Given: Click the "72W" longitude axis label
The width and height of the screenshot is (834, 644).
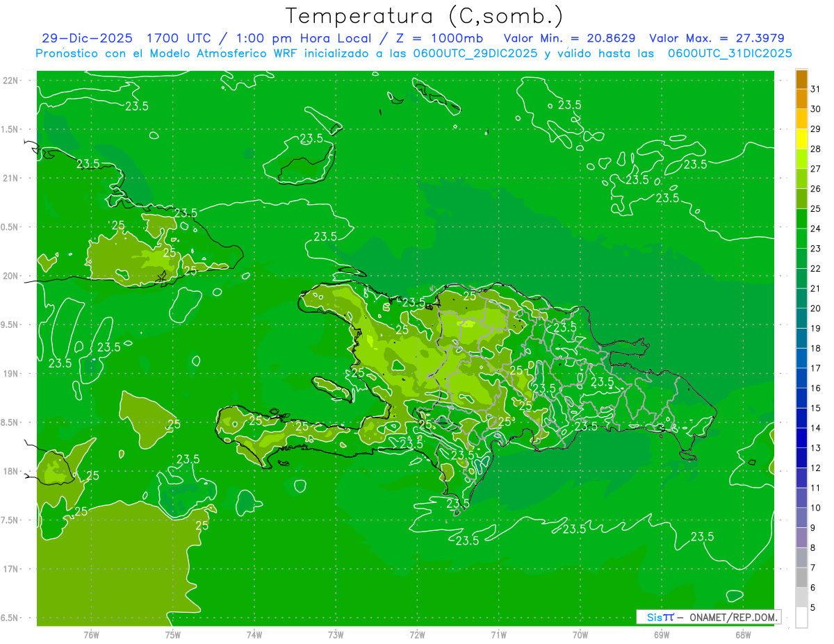Looking at the screenshot, I should coord(418,635).
